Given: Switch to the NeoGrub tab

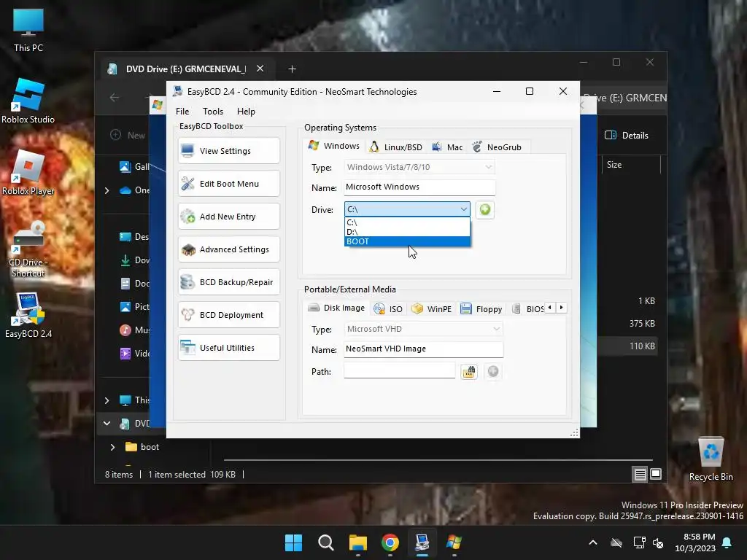Looking at the screenshot, I should (x=498, y=147).
